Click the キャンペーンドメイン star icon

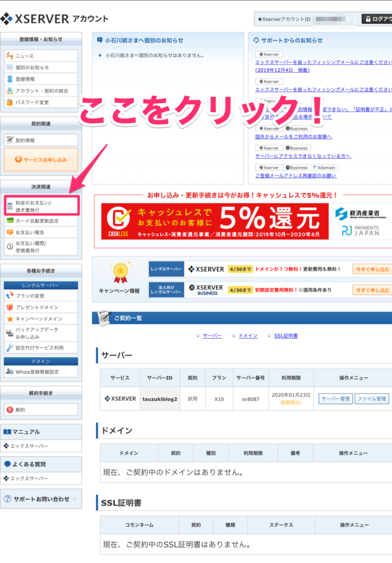10,318
